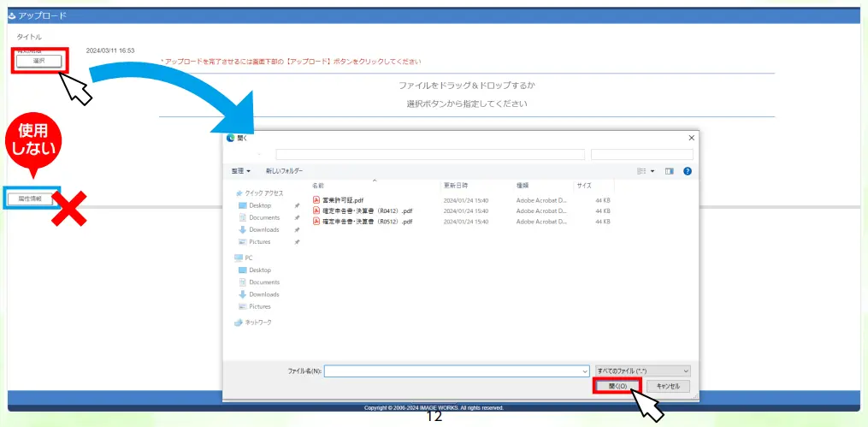Open Pictures under クイック アクセス
Screen dimensions: 868x427
tap(260, 242)
